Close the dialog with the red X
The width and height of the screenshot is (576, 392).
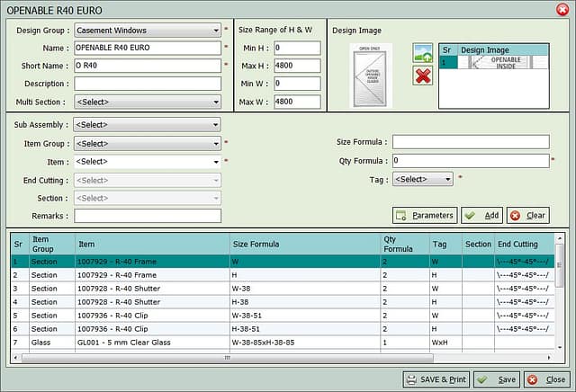pos(562,9)
